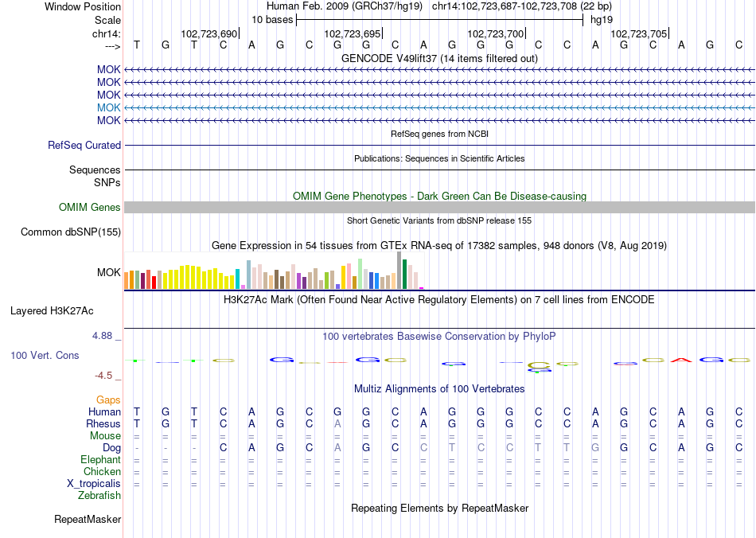
Task: Click the 102,723,695 ruler coordinate
Action: 353,33
